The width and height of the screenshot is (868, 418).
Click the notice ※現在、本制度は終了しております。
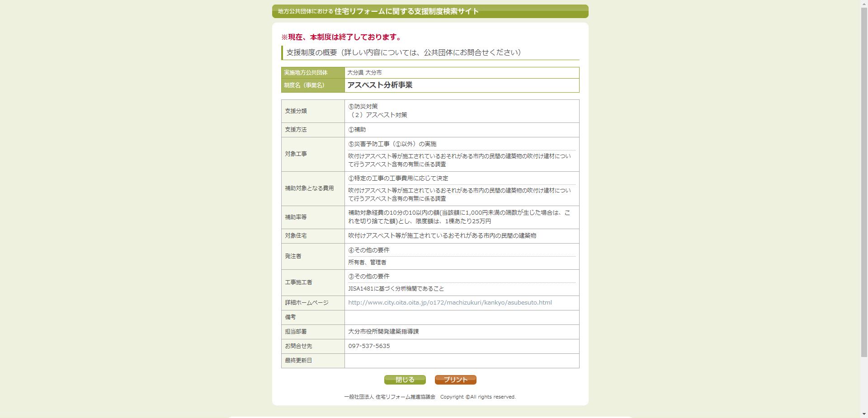341,37
